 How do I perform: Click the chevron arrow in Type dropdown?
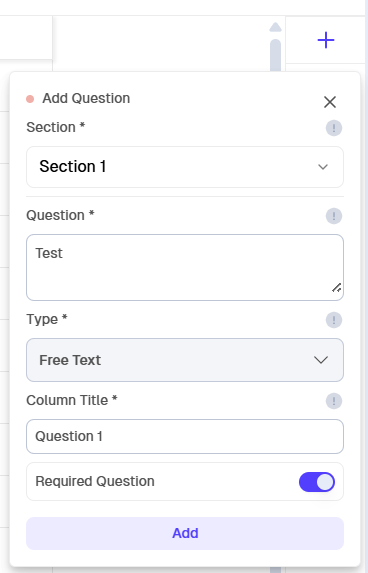point(321,360)
